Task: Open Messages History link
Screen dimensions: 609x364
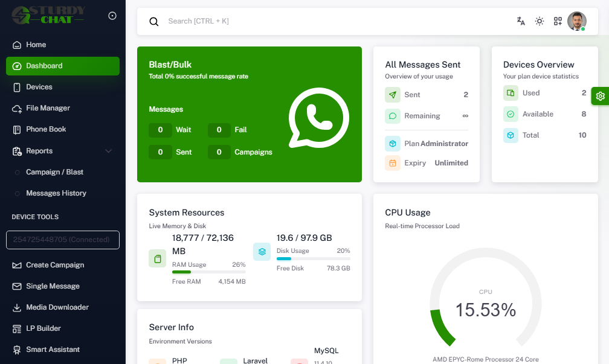Action: (x=56, y=193)
